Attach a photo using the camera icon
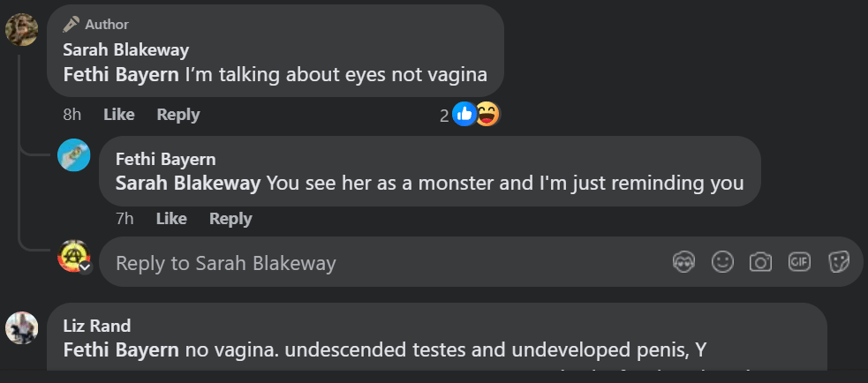The width and height of the screenshot is (868, 383). 760,262
